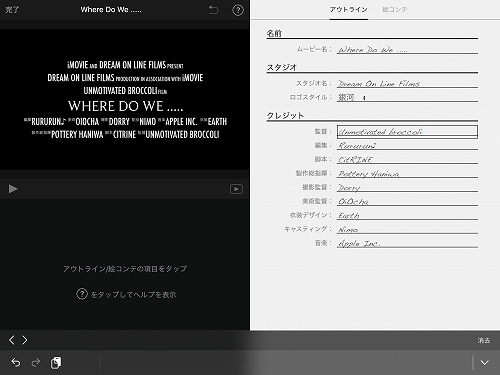Edit the ムービー名 field
The width and height of the screenshot is (500, 375).
click(x=407, y=49)
